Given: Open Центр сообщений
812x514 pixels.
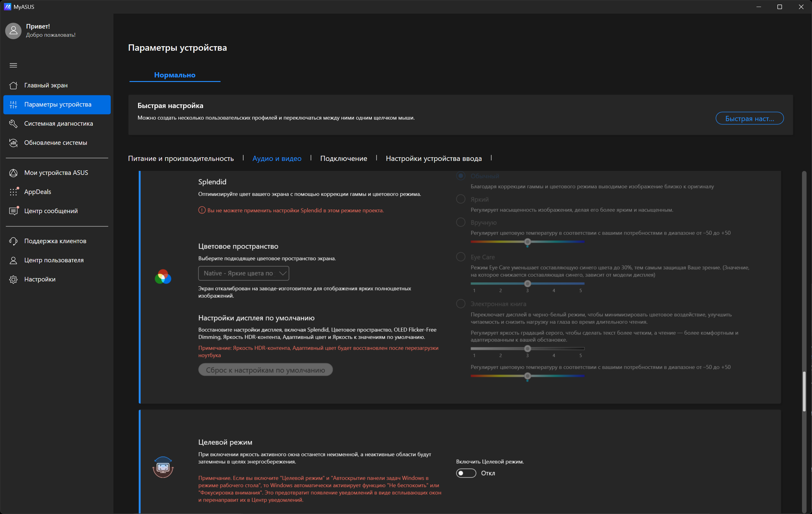Looking at the screenshot, I should 57,211.
